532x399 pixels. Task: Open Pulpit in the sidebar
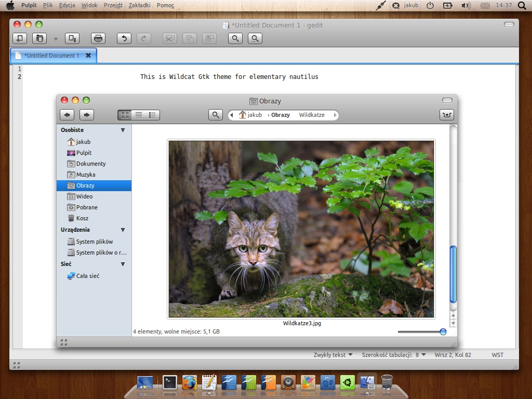pyautogui.click(x=94, y=153)
